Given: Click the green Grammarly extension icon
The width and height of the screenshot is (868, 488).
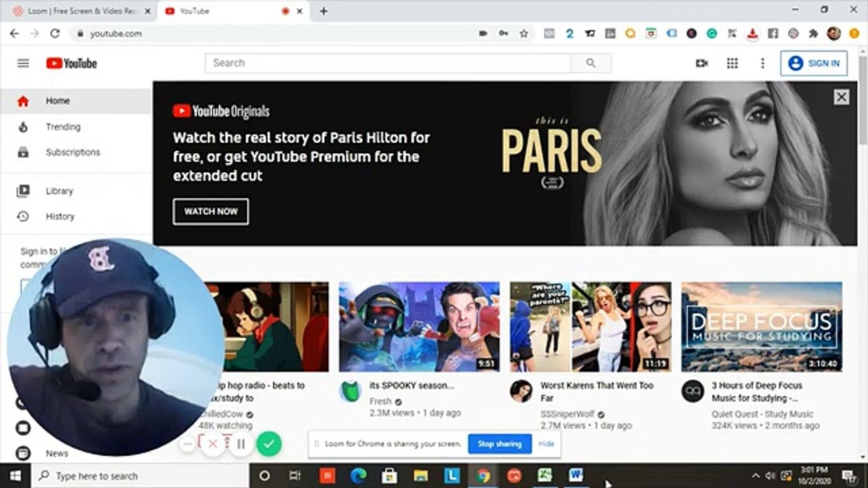Looking at the screenshot, I should pos(712,33).
